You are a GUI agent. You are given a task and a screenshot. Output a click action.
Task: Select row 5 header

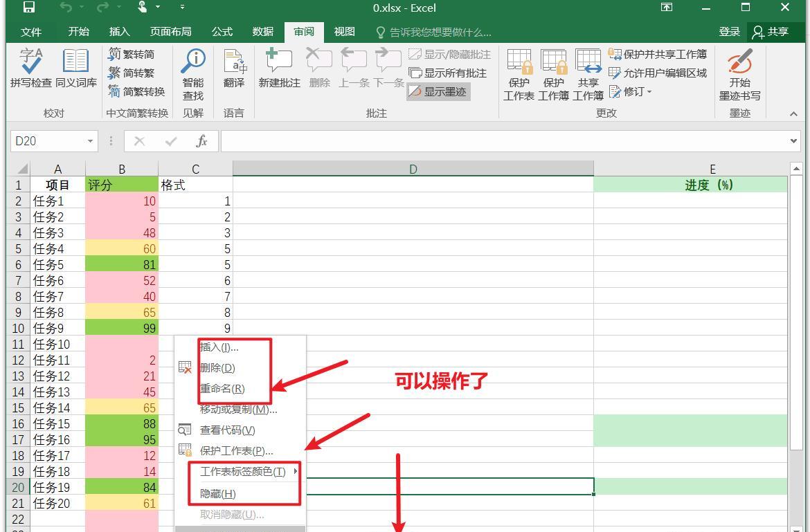pos(19,249)
